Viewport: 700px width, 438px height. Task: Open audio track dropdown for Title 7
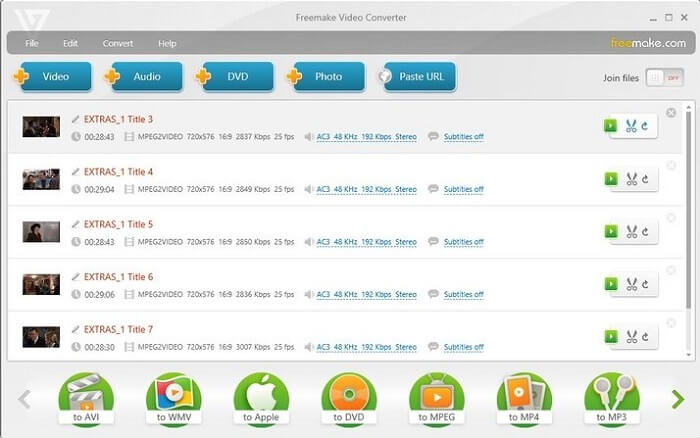pos(367,347)
